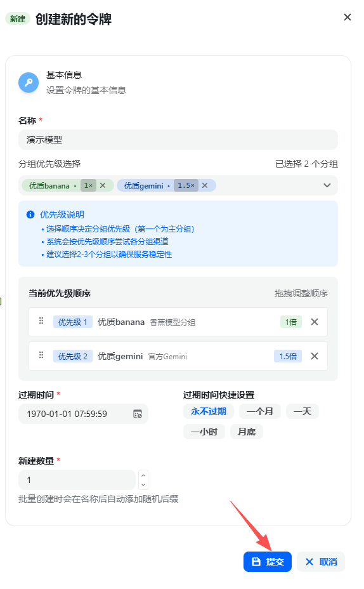Click the 名称 input field

(x=178, y=140)
